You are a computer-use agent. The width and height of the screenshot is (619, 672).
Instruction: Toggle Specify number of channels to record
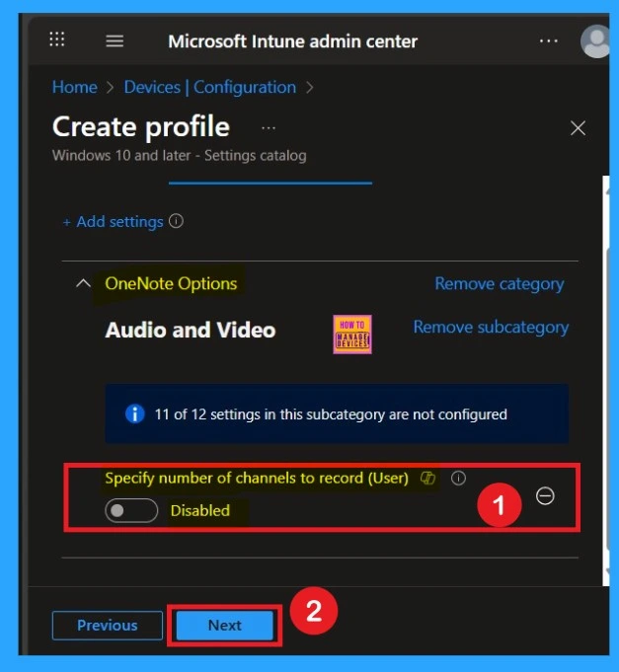tap(131, 510)
